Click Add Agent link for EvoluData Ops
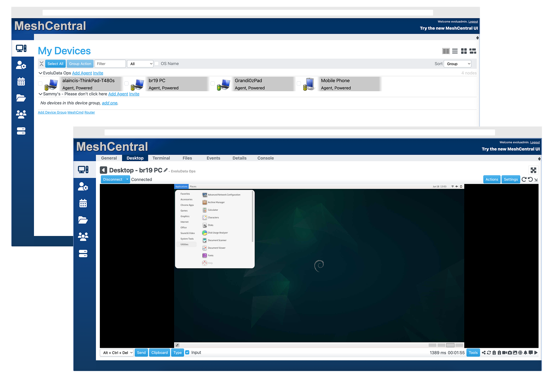549x392 pixels. [x=82, y=73]
